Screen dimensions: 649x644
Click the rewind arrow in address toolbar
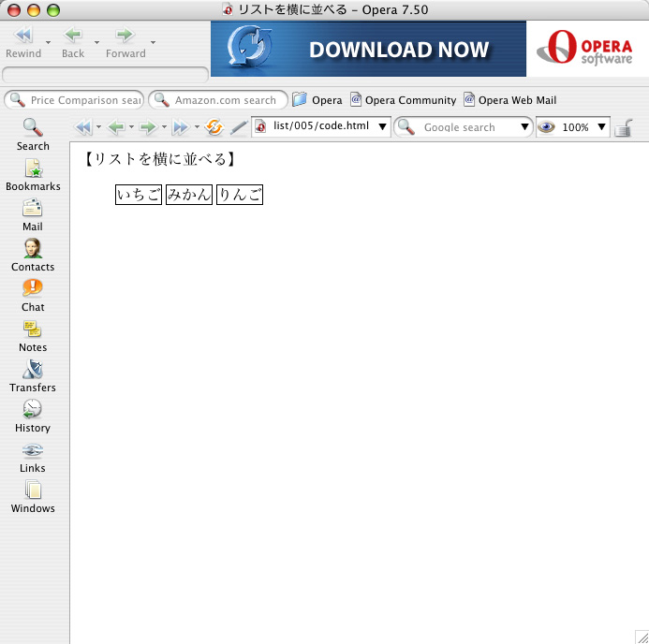(83, 127)
